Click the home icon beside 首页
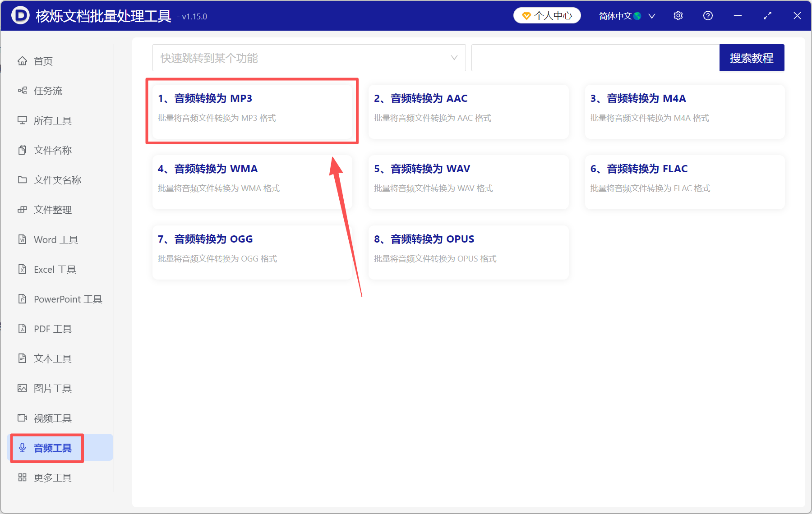 pyautogui.click(x=22, y=61)
